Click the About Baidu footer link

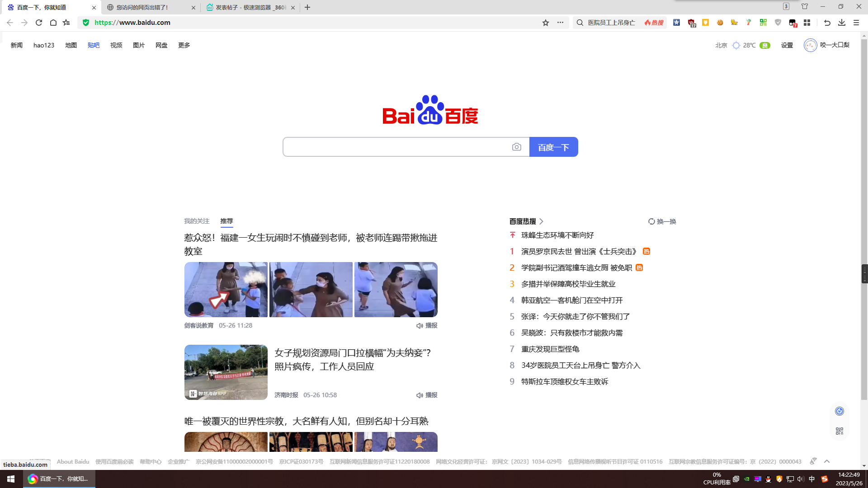73,461
